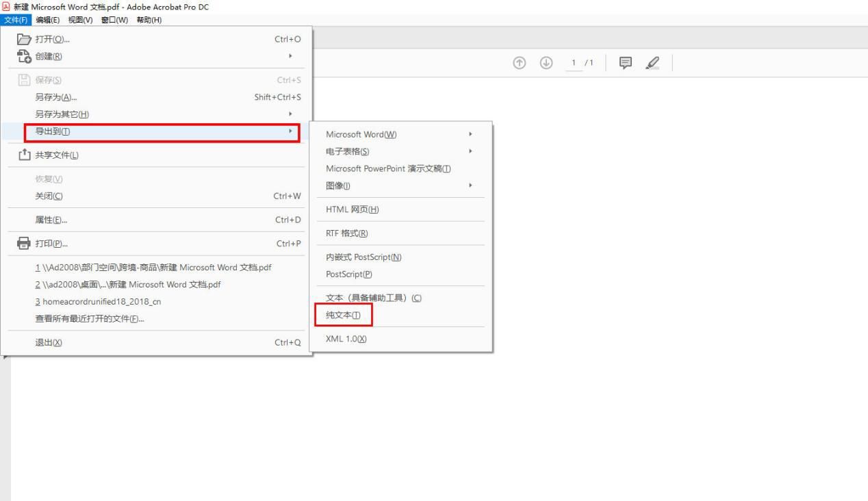Open the 窗口(W) menu
Viewport: 868px width, 501px height.
[x=114, y=20]
